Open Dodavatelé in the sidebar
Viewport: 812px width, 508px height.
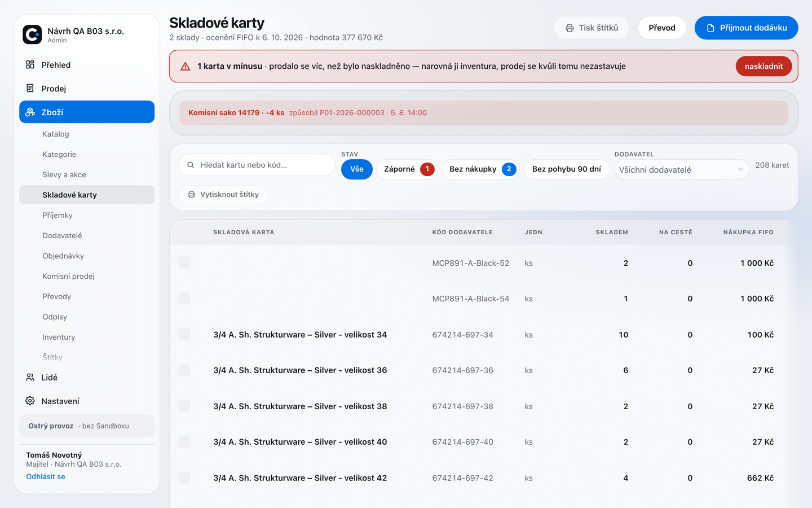click(87, 235)
